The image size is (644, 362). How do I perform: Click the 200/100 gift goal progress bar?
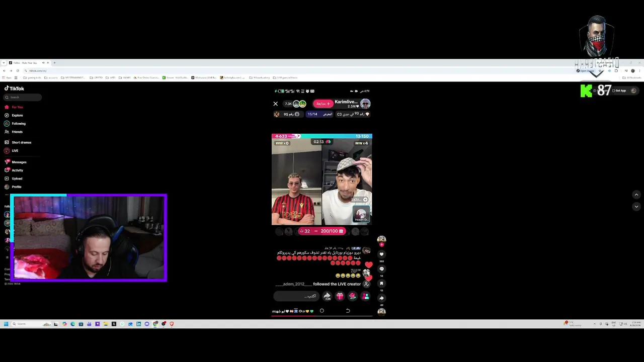[x=321, y=231]
